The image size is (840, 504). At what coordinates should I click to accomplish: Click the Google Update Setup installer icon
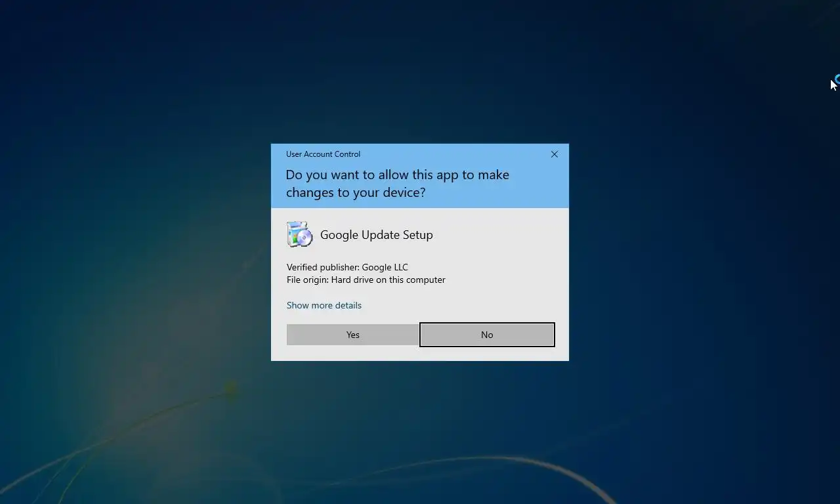click(x=300, y=234)
